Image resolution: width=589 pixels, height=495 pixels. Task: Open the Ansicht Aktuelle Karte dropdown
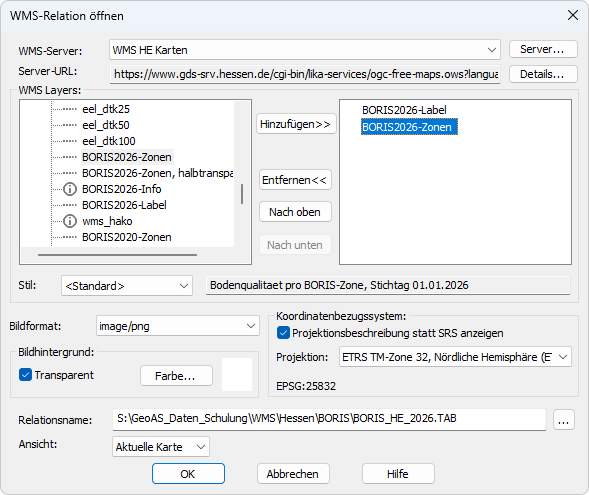tap(161, 447)
